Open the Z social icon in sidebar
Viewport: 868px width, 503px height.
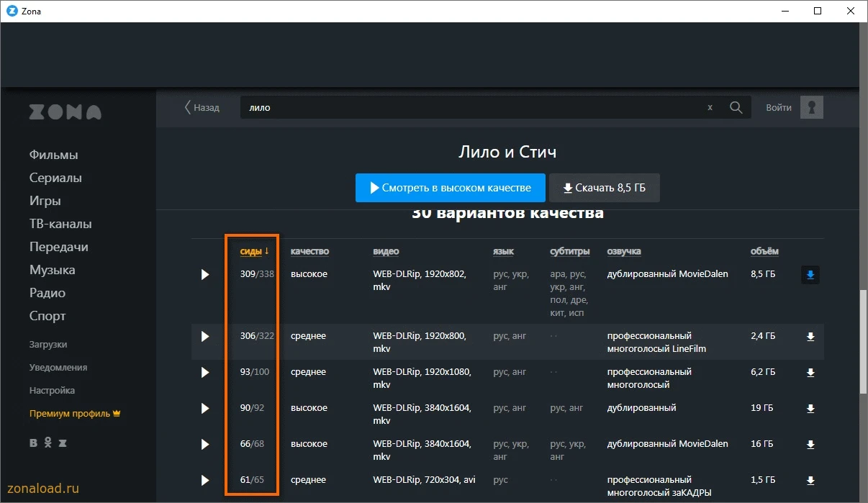[x=63, y=443]
